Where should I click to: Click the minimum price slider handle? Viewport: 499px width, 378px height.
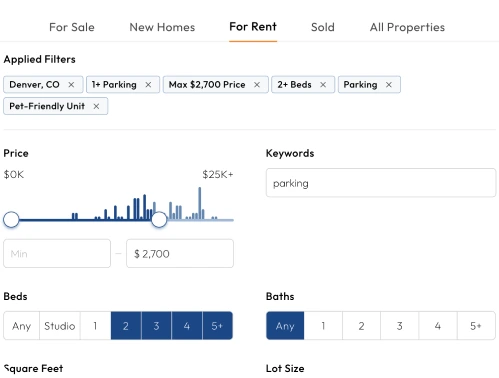pos(11,220)
